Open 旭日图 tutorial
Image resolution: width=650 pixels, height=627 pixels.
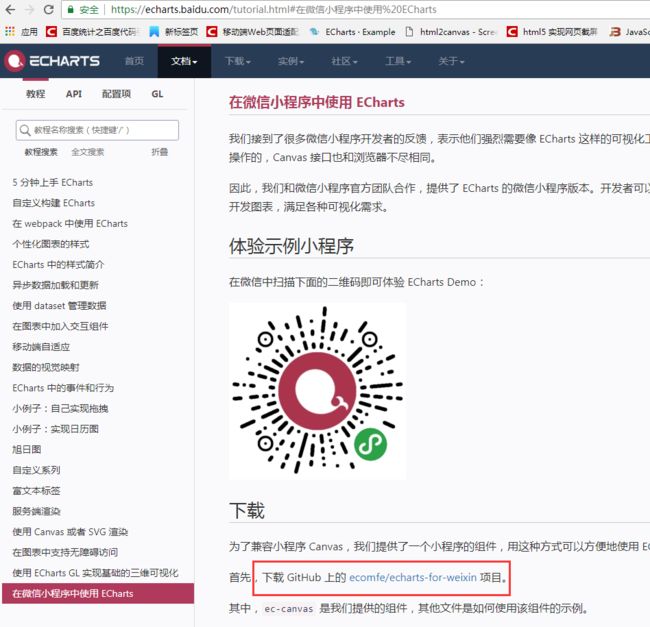click(27, 450)
